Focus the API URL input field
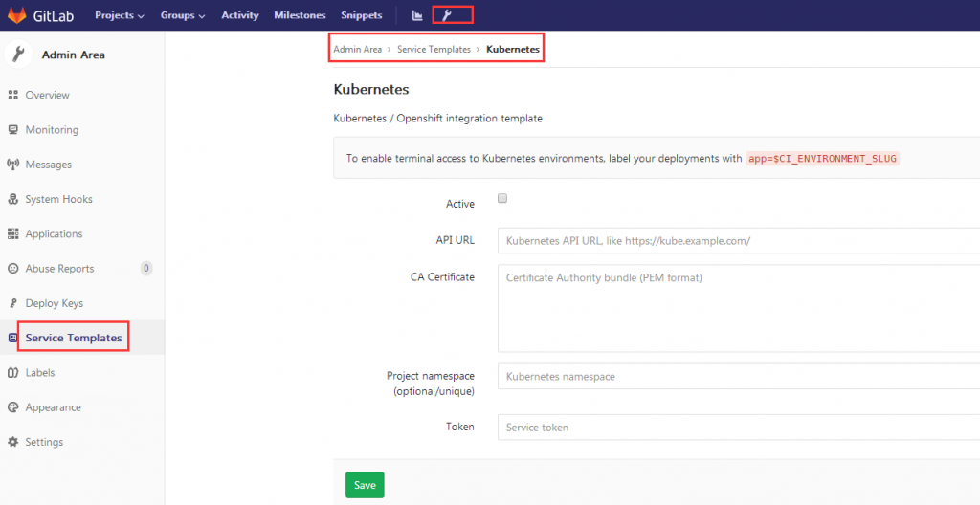The width and height of the screenshot is (980, 505). [x=739, y=241]
